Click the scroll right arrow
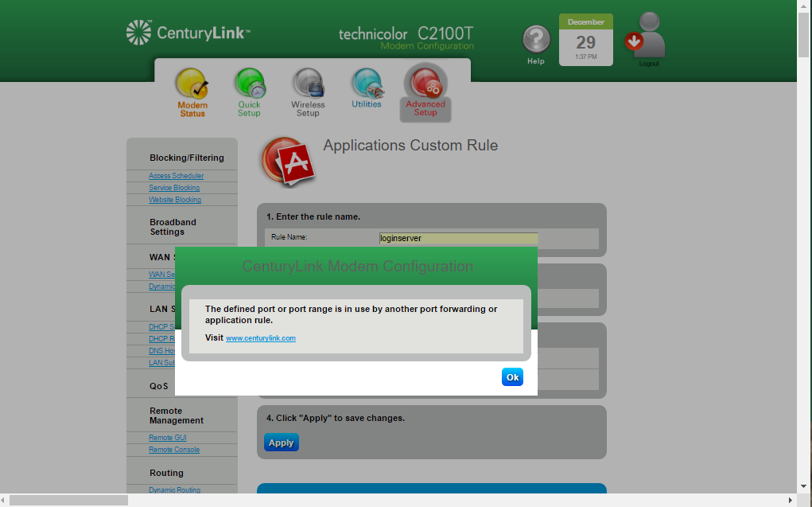Viewport: 812px width, 507px height. [x=791, y=501]
